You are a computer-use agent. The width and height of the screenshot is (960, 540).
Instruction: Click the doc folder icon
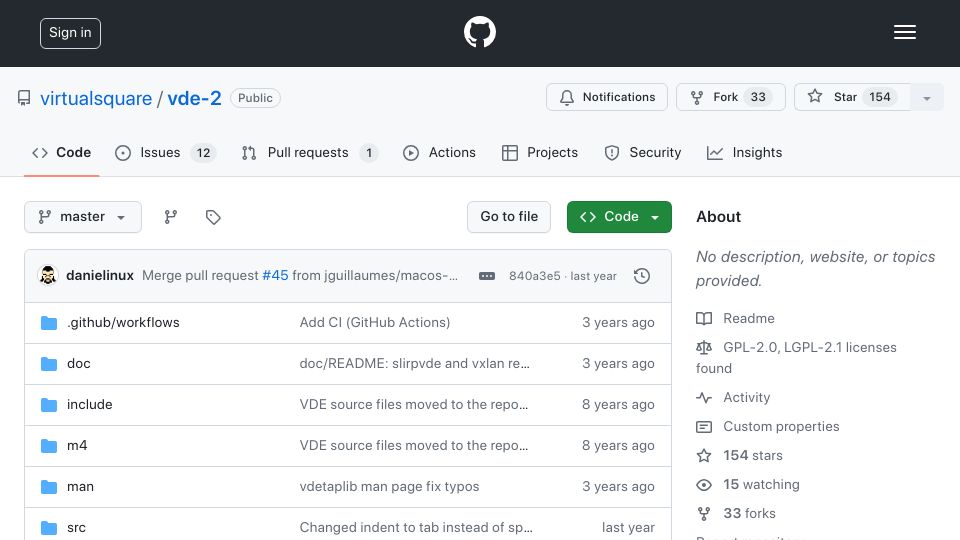click(x=49, y=364)
